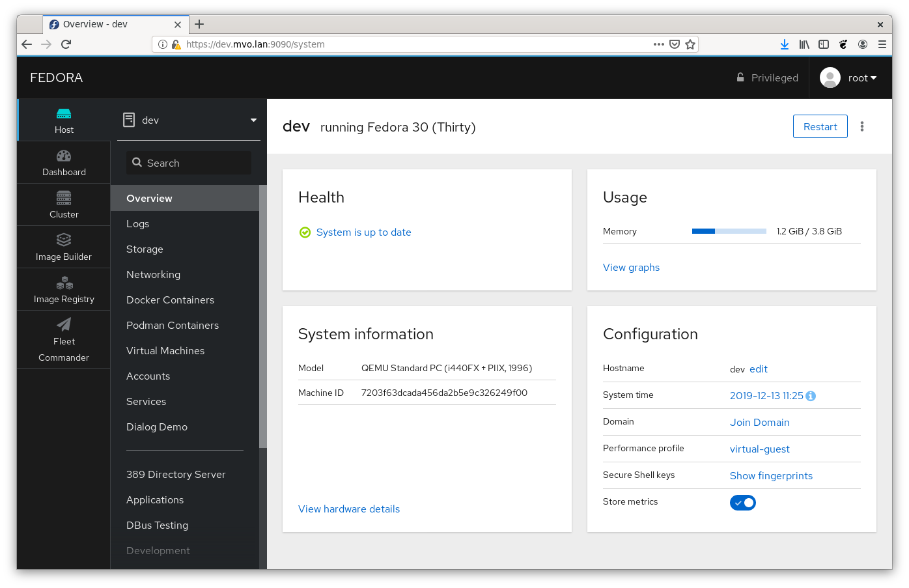Open the Dashboard gauge icon
The width and height of the screenshot is (909, 588).
tap(64, 156)
